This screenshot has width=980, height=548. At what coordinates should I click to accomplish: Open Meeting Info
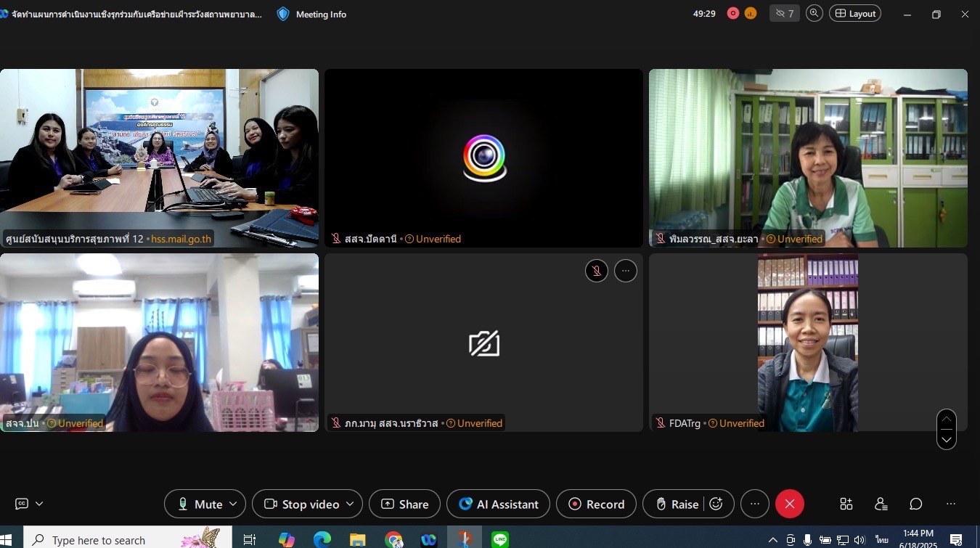click(x=311, y=14)
